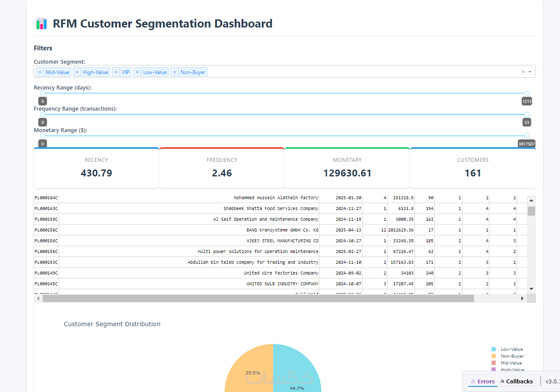This screenshot has width=560, height=392.
Task: Select customer ID PL000164C
Action: (46, 198)
